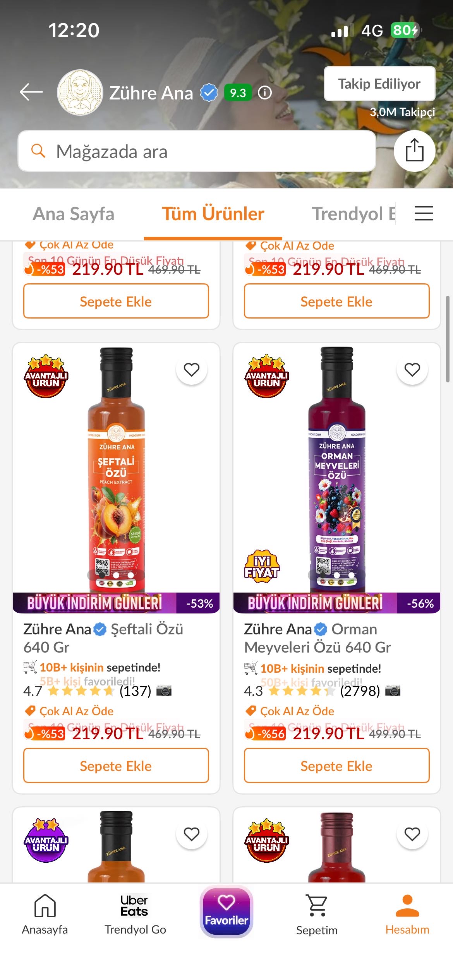Click the Mağazada ara search field

pos(197,151)
